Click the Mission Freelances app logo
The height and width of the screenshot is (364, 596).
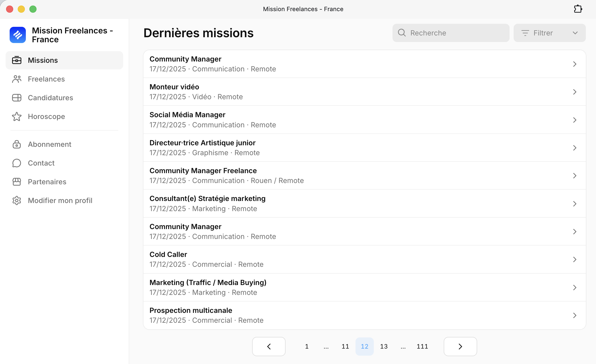pos(18,35)
